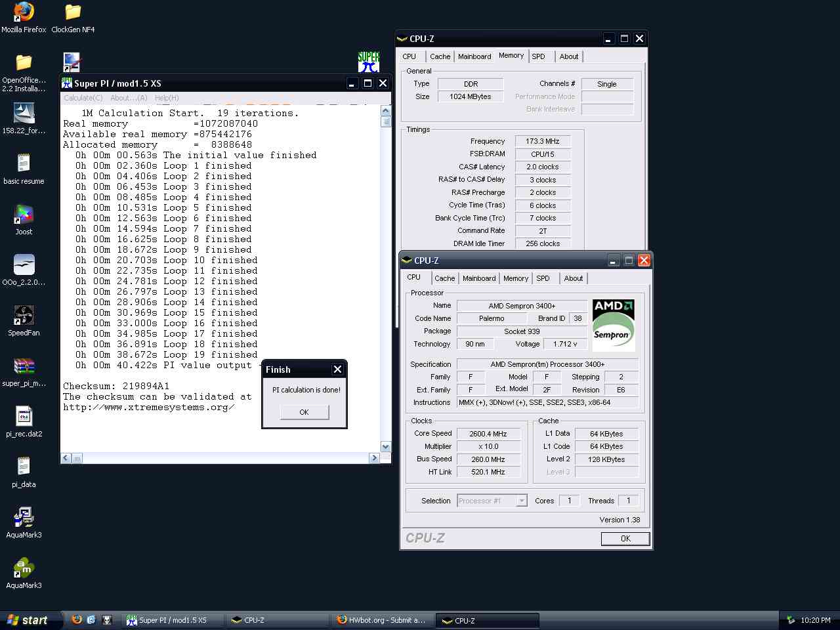Click Super PI horizontal scrollbar left arrow
This screenshot has width=840, height=630.
pyautogui.click(x=66, y=458)
